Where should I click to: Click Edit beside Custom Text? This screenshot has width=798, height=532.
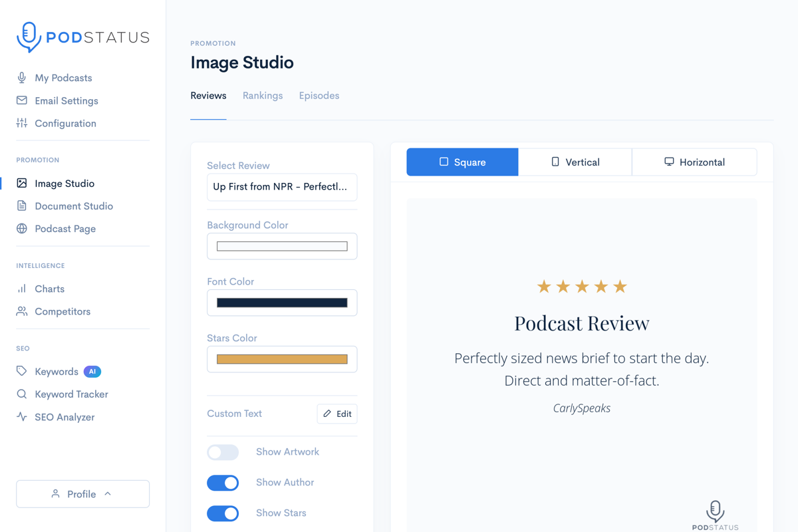[337, 414]
